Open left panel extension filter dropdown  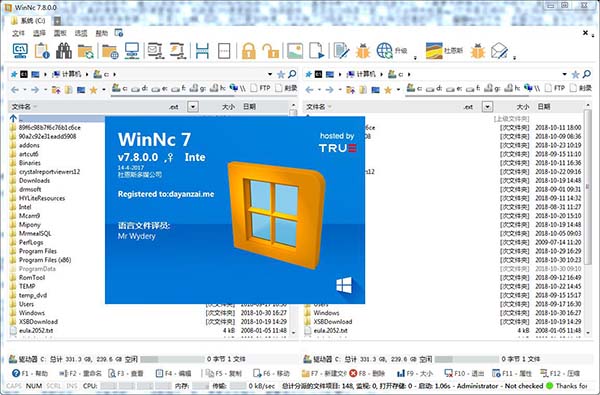pyautogui.click(x=193, y=106)
